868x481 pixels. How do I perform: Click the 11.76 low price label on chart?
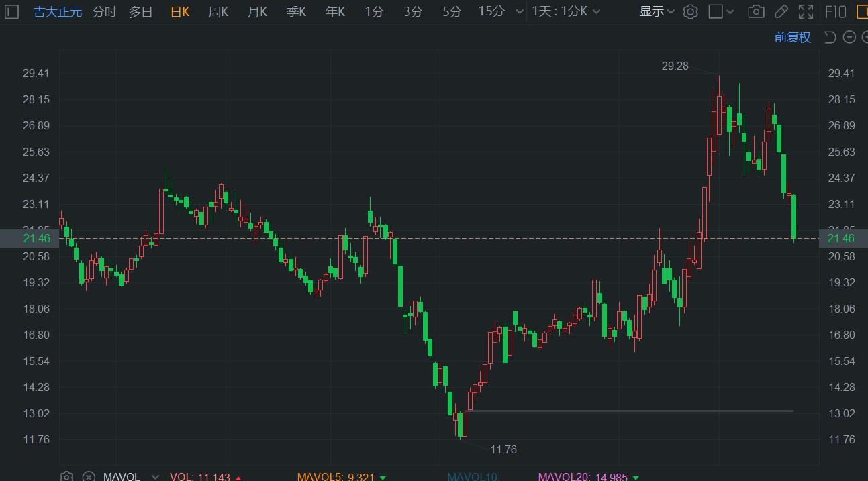503,449
